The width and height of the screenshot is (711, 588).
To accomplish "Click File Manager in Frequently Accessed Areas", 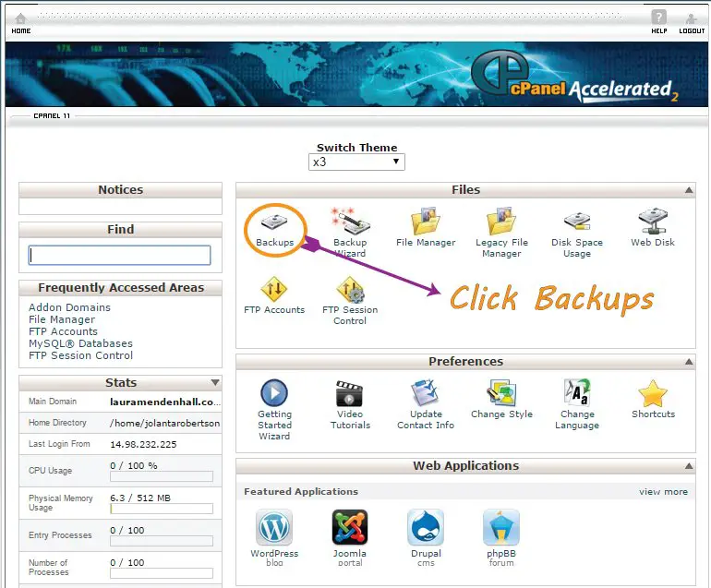I will tap(62, 319).
